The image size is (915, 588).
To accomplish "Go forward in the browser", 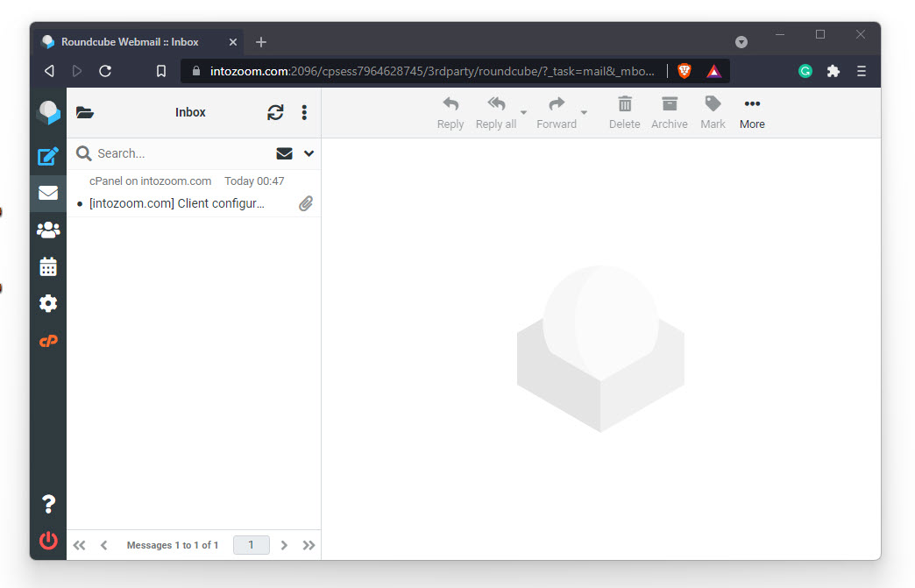I will (x=77, y=71).
